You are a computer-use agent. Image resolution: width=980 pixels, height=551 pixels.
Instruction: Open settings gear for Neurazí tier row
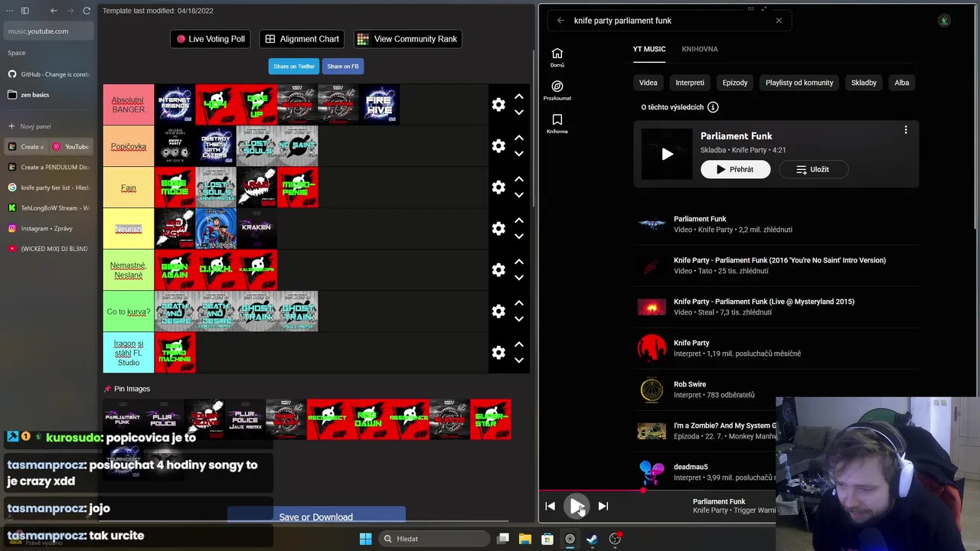tap(498, 229)
